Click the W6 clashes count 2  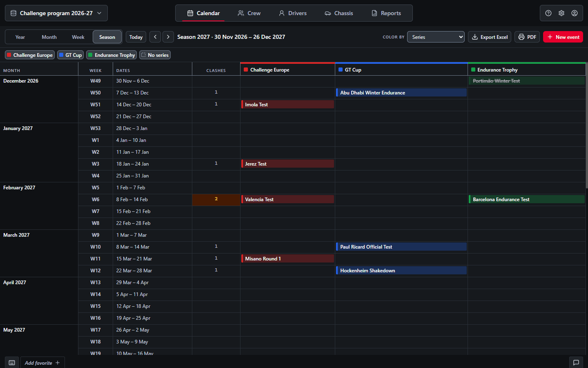coord(216,199)
